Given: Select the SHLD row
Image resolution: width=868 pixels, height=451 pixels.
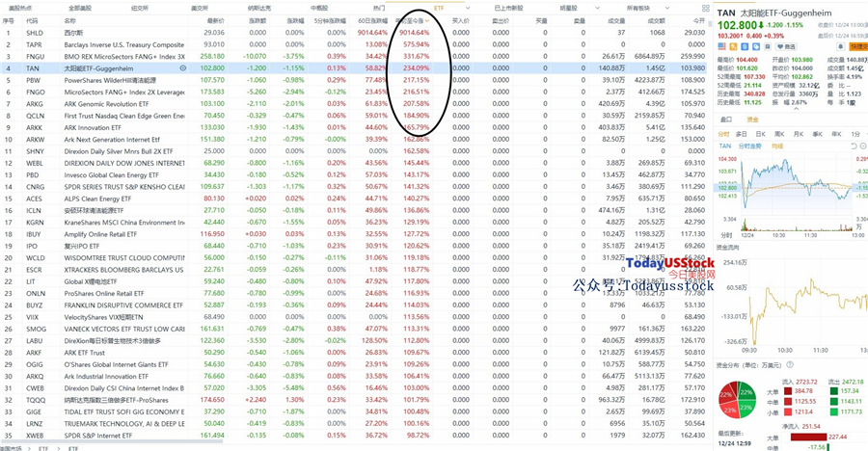Looking at the screenshot, I should pos(356,33).
